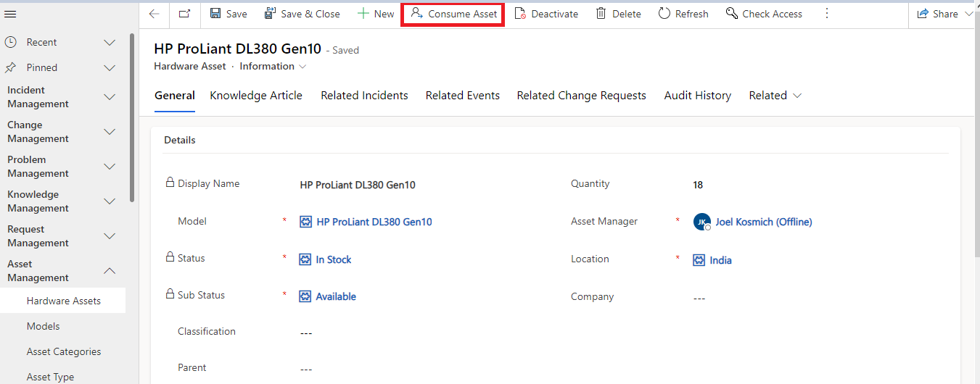Open record in new window icon
The height and width of the screenshot is (384, 980).
pos(184,14)
